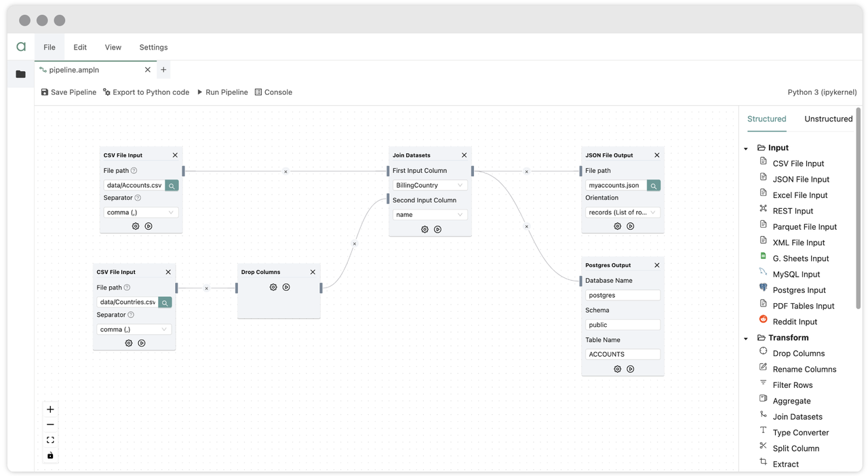Open the file browser folder icon in sidebar
Image resolution: width=868 pixels, height=476 pixels.
20,74
